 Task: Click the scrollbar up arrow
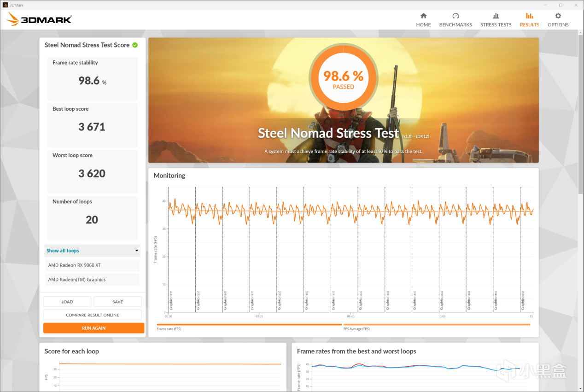pyautogui.click(x=580, y=32)
